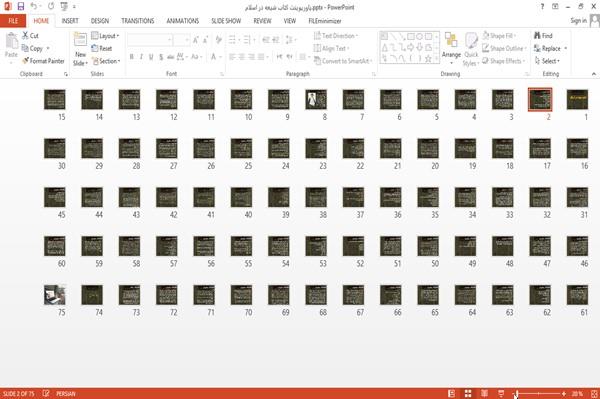Open the Copy dropdown arrow

coord(48,48)
